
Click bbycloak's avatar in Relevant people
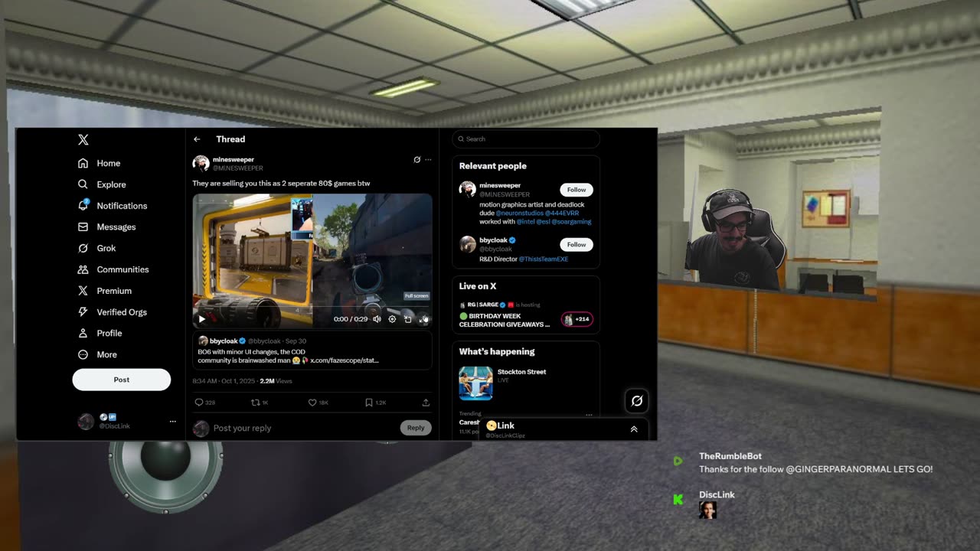(x=467, y=244)
